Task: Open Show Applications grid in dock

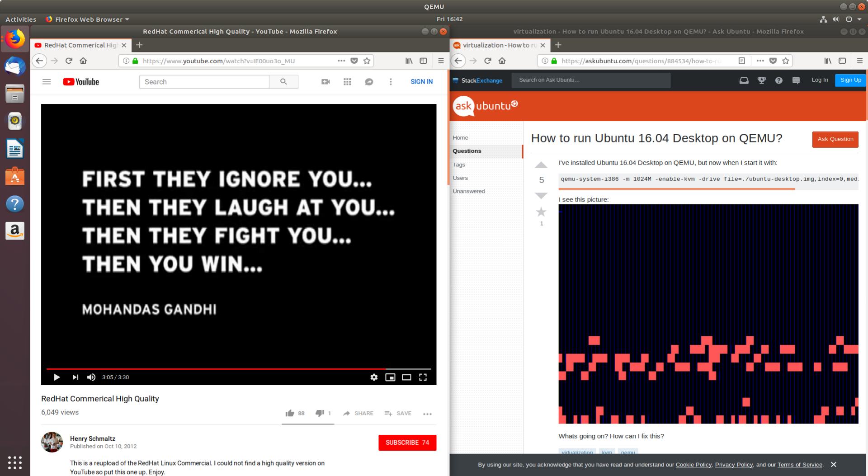Action: pos(15,462)
